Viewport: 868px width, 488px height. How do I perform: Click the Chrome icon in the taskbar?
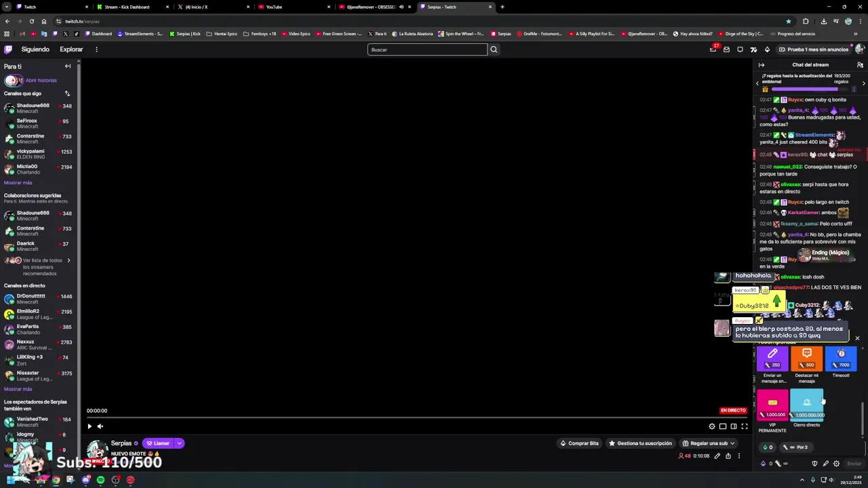tap(56, 480)
